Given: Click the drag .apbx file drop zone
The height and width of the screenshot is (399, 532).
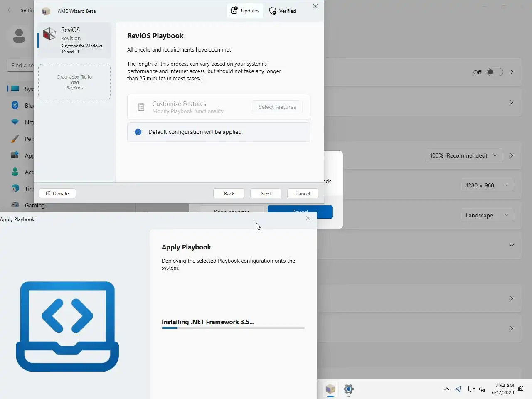Looking at the screenshot, I should click(x=74, y=82).
